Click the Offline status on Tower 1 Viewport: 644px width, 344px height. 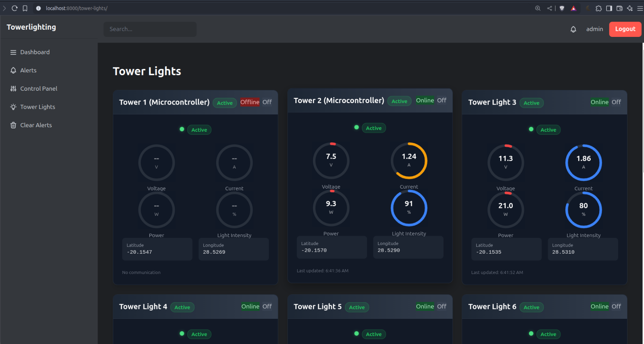tap(250, 102)
